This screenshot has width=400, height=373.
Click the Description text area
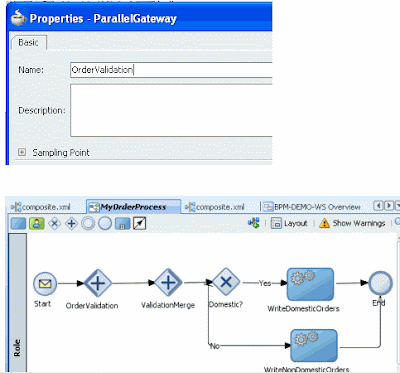click(x=171, y=110)
